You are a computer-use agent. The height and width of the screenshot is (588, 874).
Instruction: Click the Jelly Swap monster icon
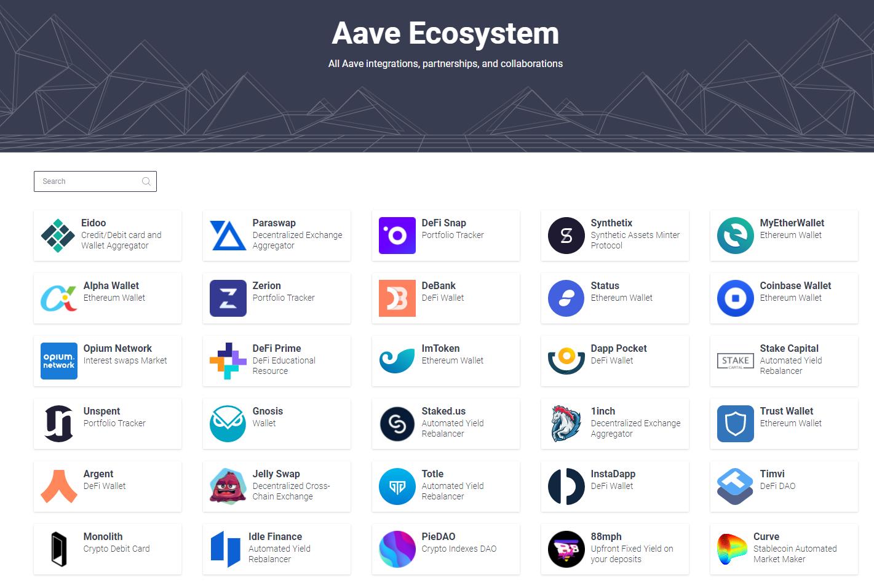pyautogui.click(x=228, y=487)
